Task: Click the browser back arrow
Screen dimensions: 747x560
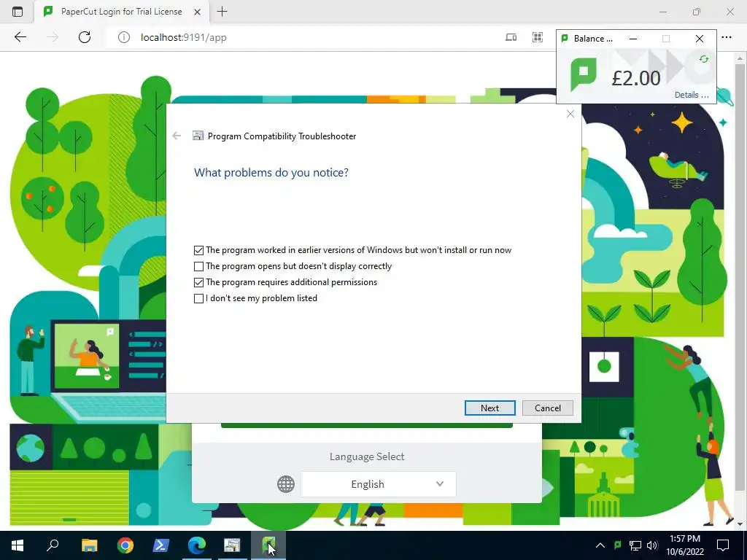Action: (x=20, y=37)
